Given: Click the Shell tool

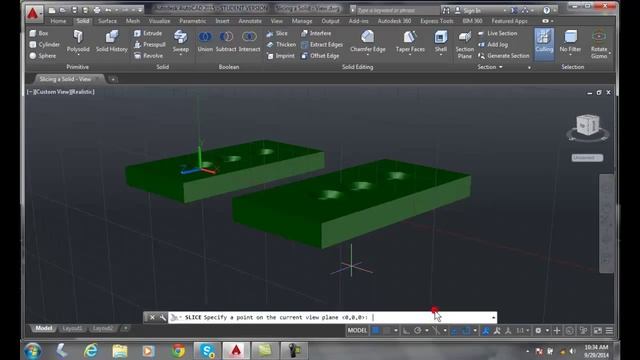Looking at the screenshot, I should tap(440, 42).
